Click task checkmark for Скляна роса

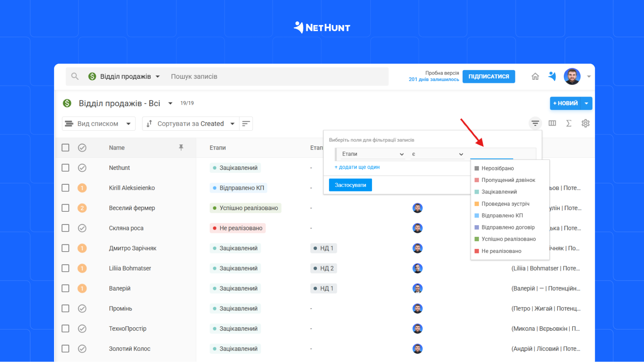click(82, 228)
